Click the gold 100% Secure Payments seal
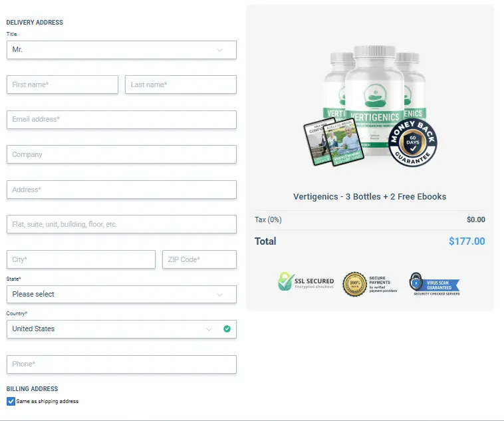Viewport: 504px width, 421px height. 354,284
